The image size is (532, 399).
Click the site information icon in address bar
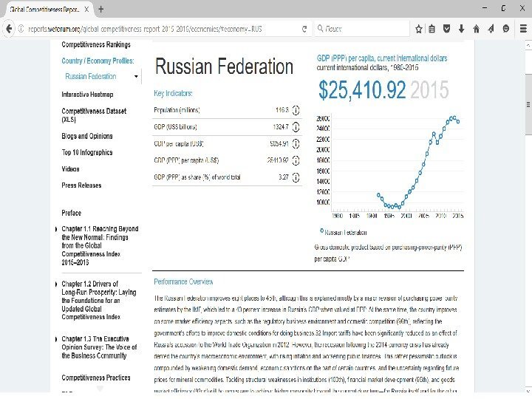click(x=21, y=29)
